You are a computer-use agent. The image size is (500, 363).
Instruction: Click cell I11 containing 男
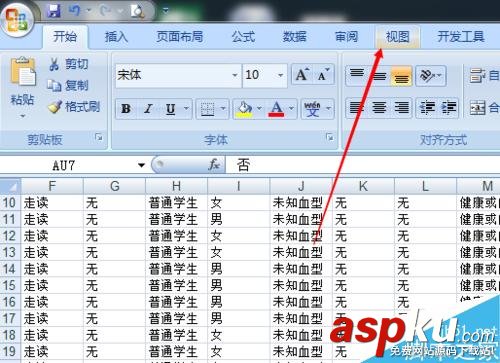(238, 219)
